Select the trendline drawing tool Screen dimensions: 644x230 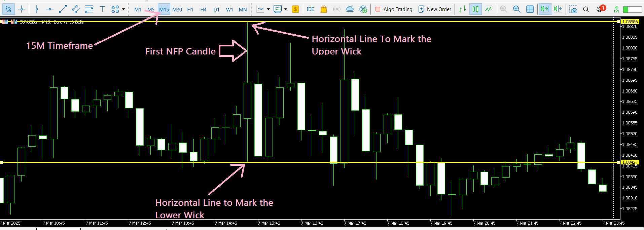pyautogui.click(x=63, y=9)
